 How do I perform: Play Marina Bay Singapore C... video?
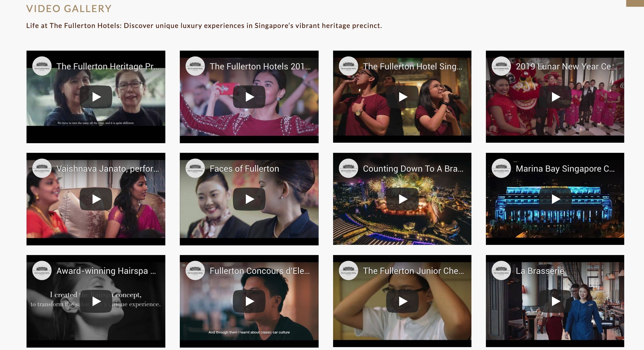[555, 199]
